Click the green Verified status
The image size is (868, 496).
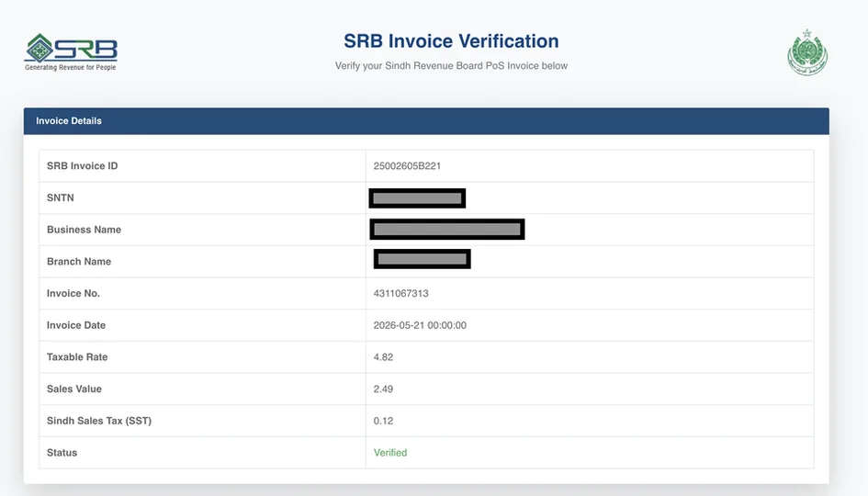click(390, 453)
